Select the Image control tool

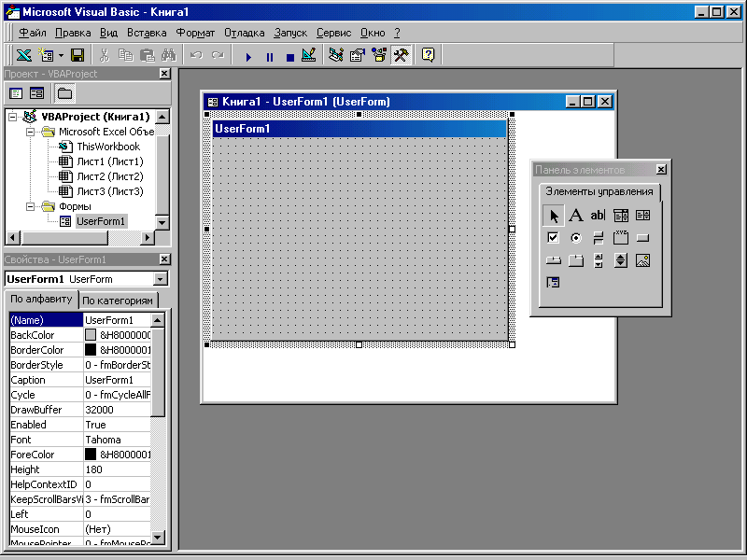tap(642, 260)
